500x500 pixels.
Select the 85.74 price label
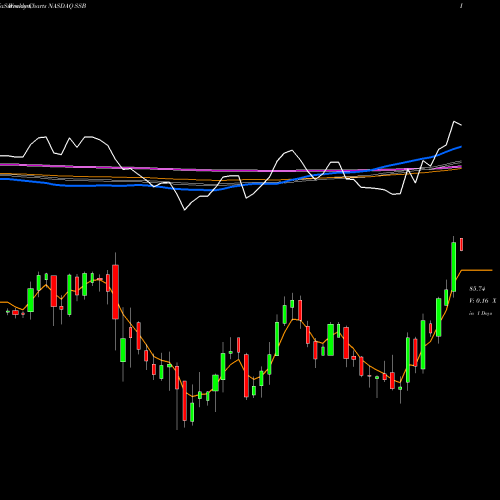tap(477, 289)
